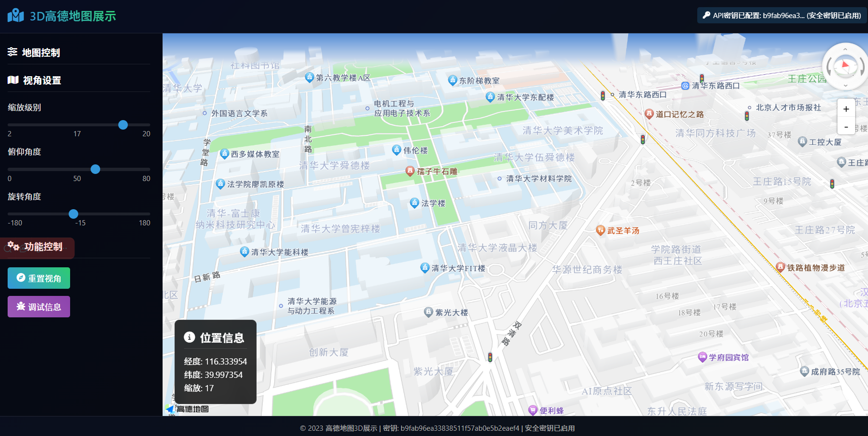Click the gears icon beside 功能控制
Screen dimensions: 868x436
13,246
